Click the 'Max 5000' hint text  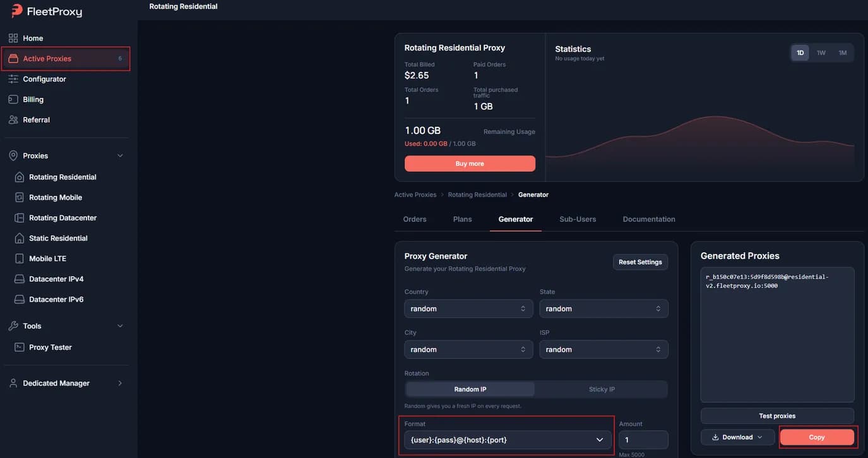point(632,455)
